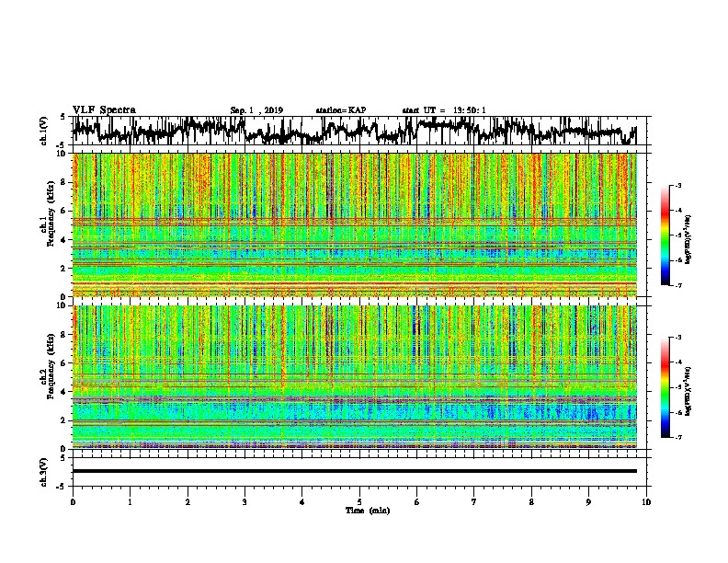
Task: Click the '7' tick on the time axis
Action: tap(474, 502)
